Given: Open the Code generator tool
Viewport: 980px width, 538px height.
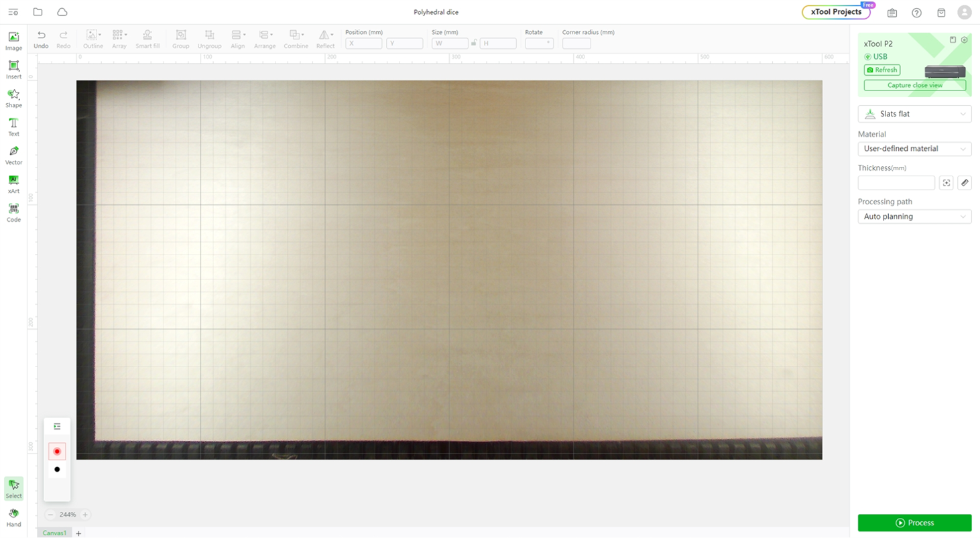Looking at the screenshot, I should 13,213.
